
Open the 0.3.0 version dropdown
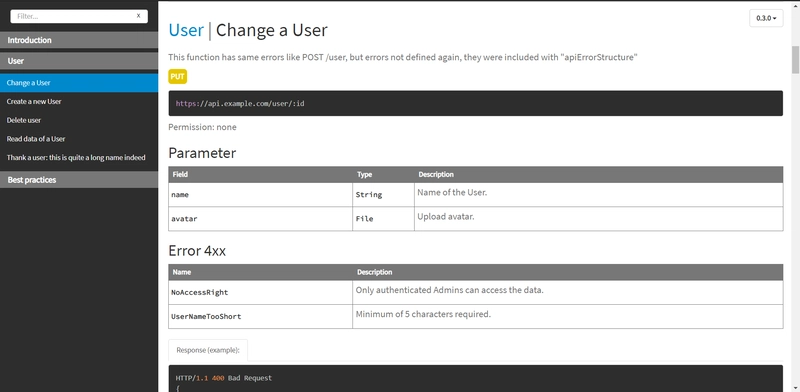coord(766,18)
